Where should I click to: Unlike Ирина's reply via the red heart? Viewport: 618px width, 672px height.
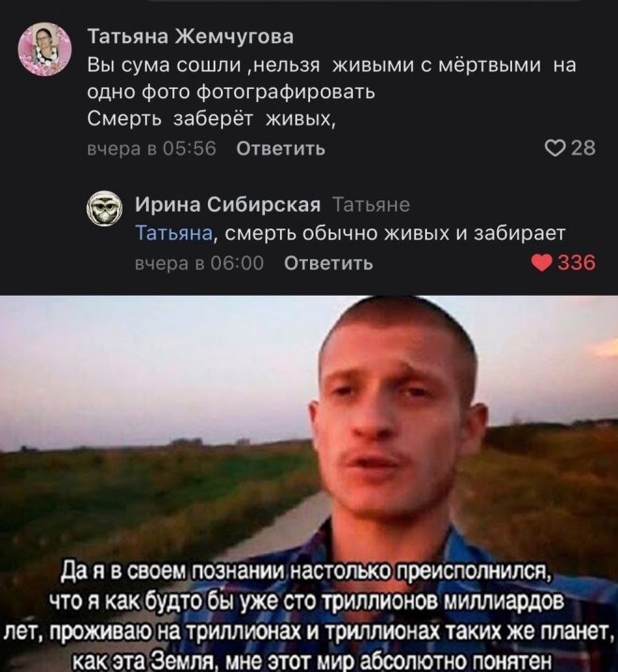click(541, 262)
